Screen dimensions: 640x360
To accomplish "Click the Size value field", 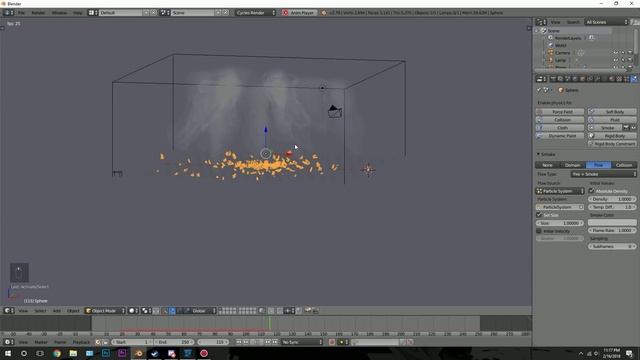I will tap(560, 223).
